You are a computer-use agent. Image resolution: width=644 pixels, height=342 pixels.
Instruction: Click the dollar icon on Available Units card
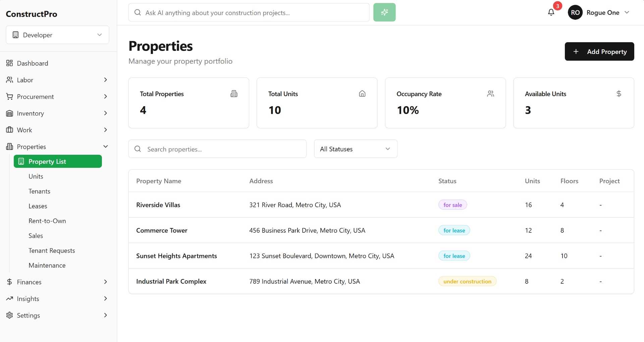pyautogui.click(x=619, y=93)
